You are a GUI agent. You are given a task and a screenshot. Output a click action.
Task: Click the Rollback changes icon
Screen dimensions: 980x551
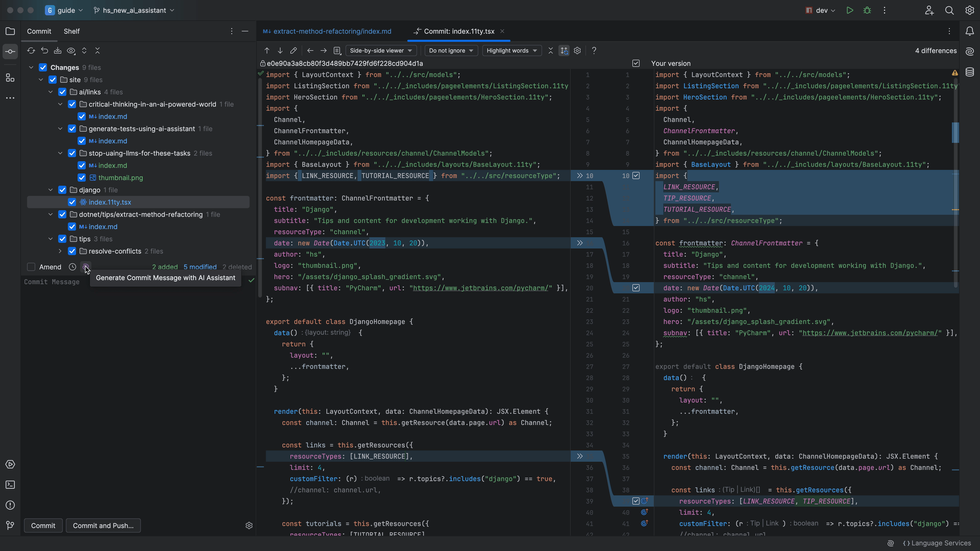tap(44, 51)
